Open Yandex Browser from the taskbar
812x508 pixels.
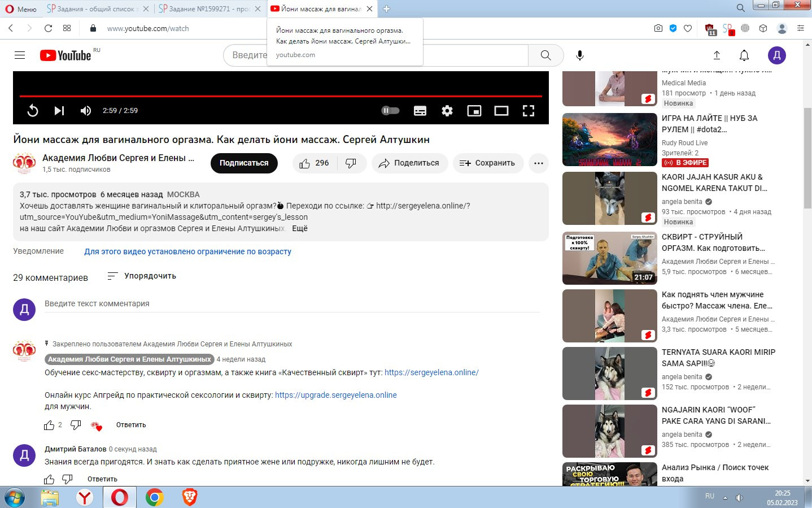(x=85, y=497)
